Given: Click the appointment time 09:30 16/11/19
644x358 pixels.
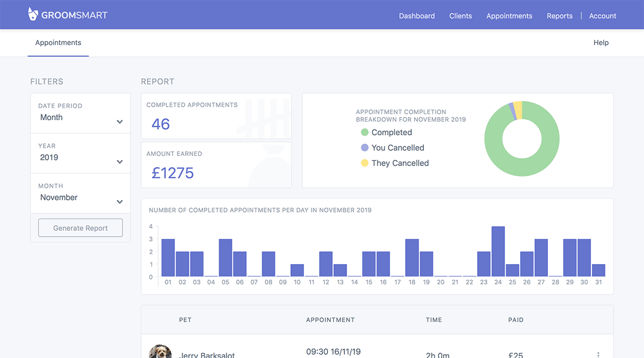Looking at the screenshot, I should click(x=333, y=352).
